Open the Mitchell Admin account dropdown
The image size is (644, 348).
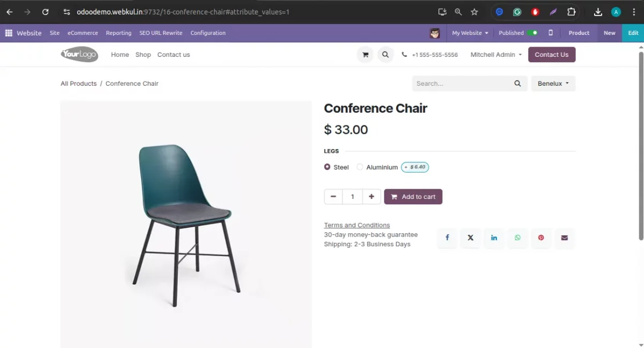495,54
